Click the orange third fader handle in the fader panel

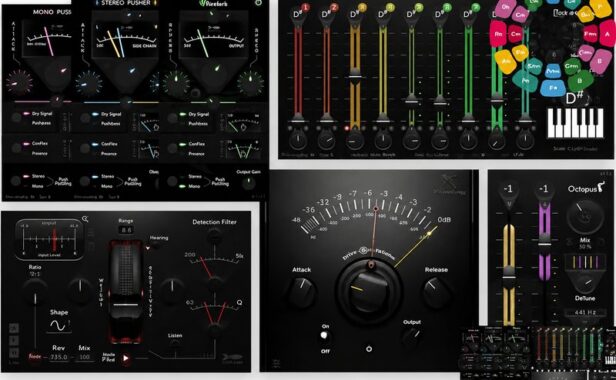(x=355, y=76)
